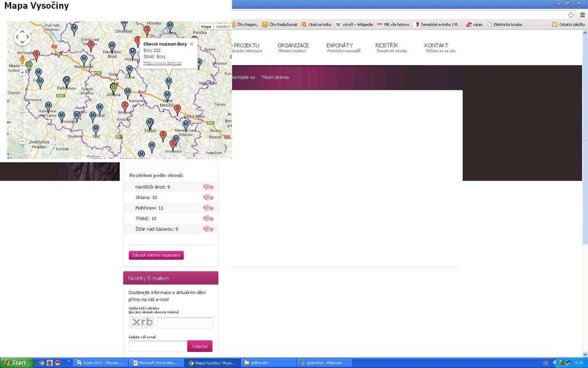Click the blue M marker at Kamenice nad Lipou
Image resolution: width=588 pixels, height=368 pixels.
click(48, 107)
